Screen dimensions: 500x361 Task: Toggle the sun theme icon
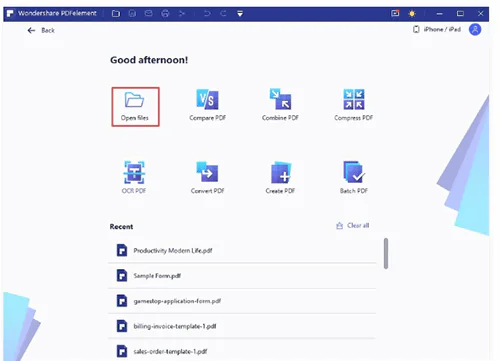[x=412, y=14]
